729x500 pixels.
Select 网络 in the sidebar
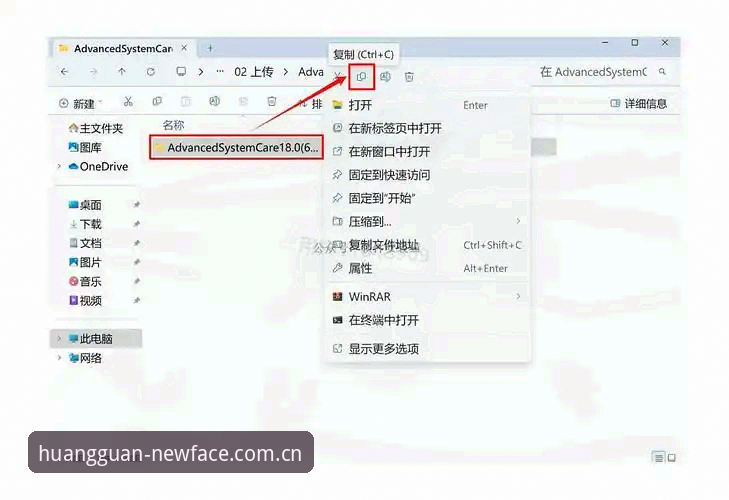click(85, 358)
